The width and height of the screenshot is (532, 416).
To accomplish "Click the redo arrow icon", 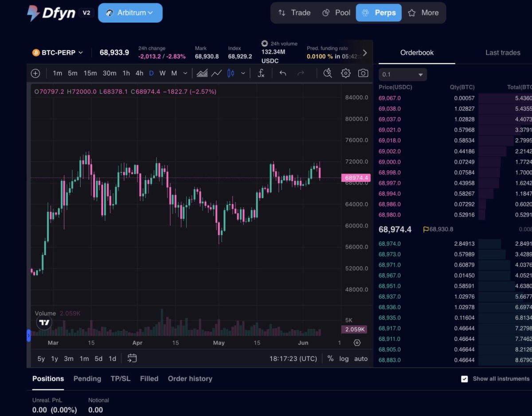I will pos(301,74).
